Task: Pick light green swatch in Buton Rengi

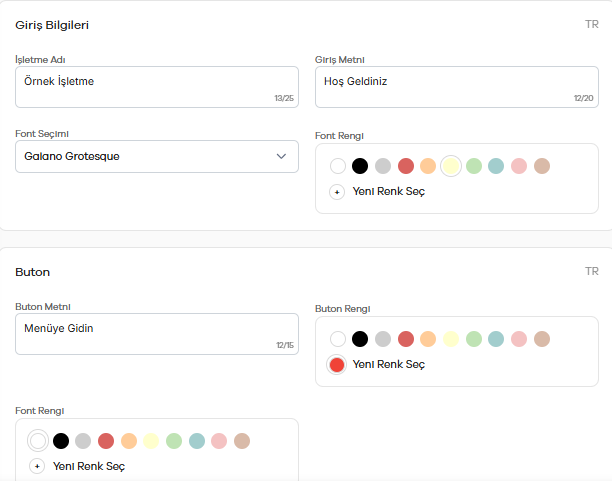Action: [474, 339]
